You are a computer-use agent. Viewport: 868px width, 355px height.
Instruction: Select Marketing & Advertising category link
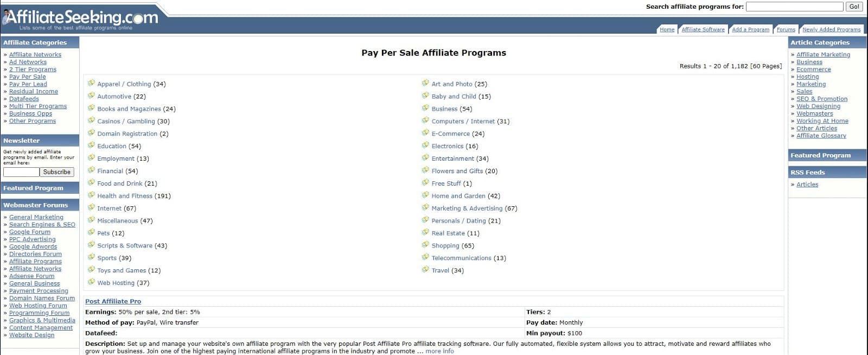tap(467, 208)
